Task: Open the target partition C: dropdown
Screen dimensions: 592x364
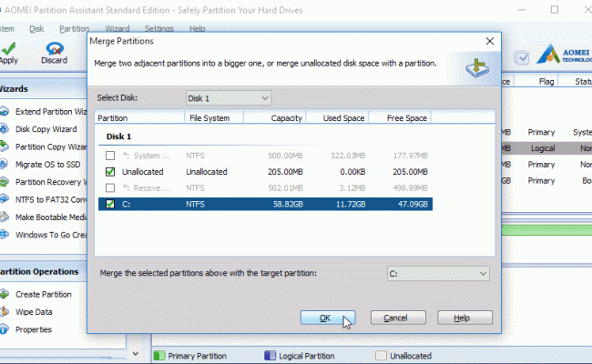Action: [438, 274]
